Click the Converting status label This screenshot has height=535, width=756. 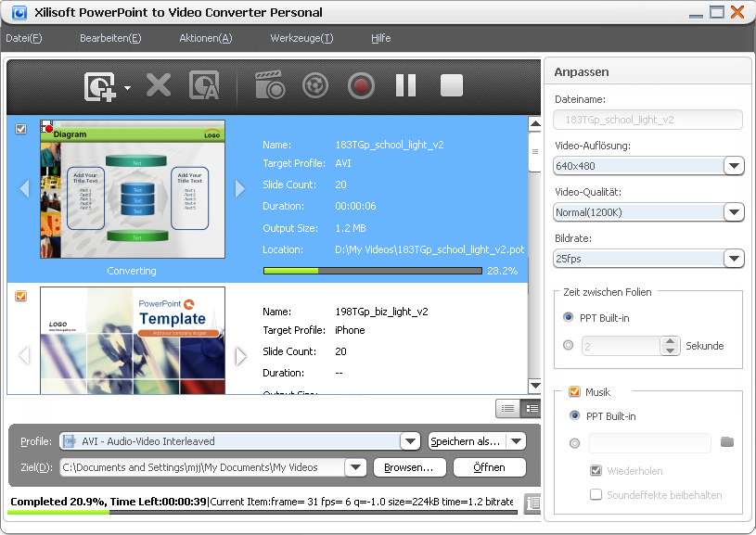(x=132, y=271)
